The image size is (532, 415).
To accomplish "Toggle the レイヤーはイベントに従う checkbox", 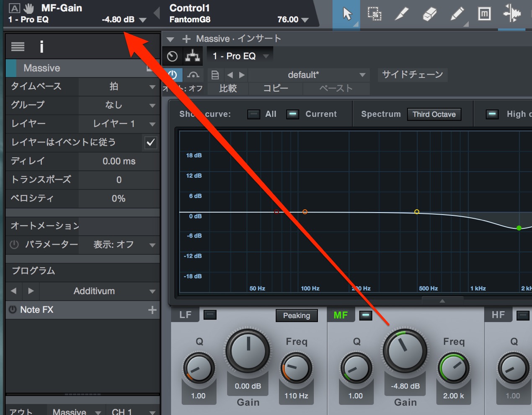I will 150,143.
